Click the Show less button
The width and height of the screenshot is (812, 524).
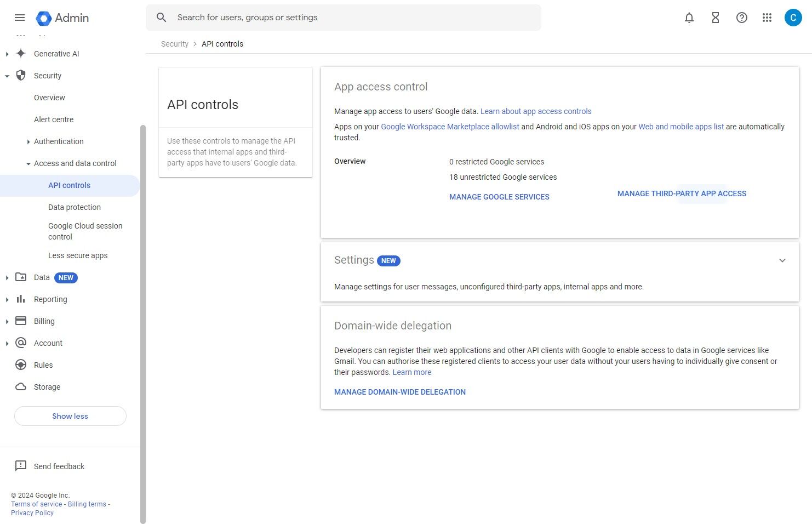(x=70, y=416)
